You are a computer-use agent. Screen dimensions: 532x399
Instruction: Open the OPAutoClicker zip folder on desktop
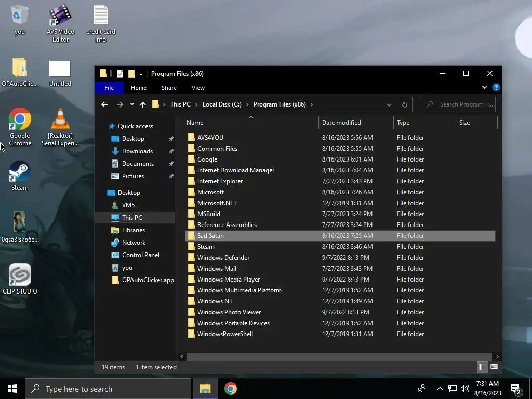coord(20,72)
